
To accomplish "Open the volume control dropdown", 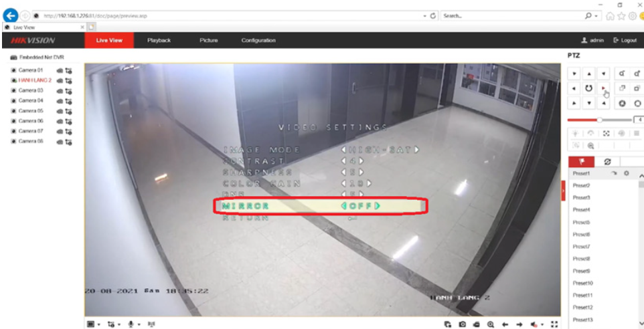I will coord(536,324).
